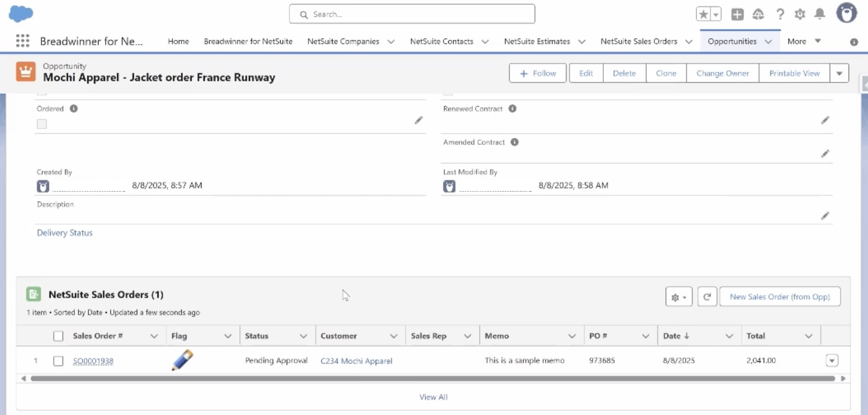Viewport: 868px width, 415px height.
Task: Edit the Description field pencil icon
Action: [825, 216]
